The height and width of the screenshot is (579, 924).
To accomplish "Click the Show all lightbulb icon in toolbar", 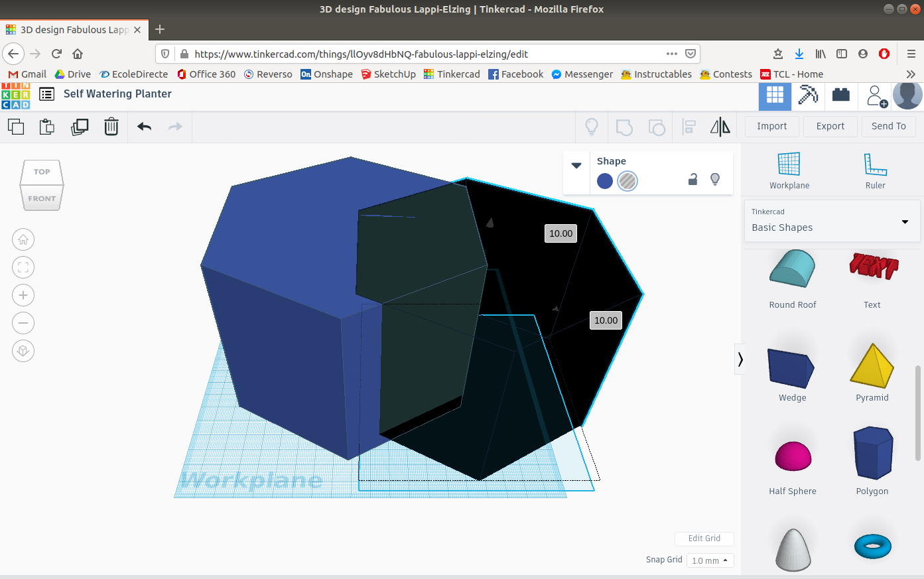I will (592, 126).
